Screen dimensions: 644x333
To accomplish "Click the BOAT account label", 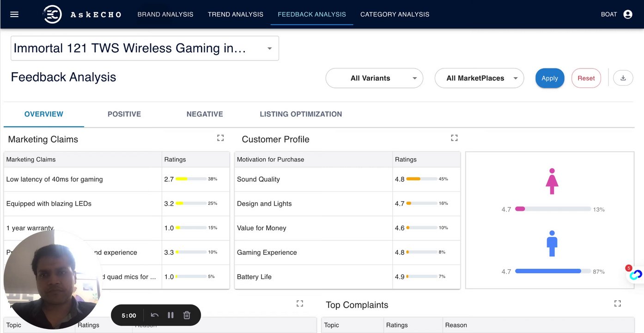I will (609, 14).
